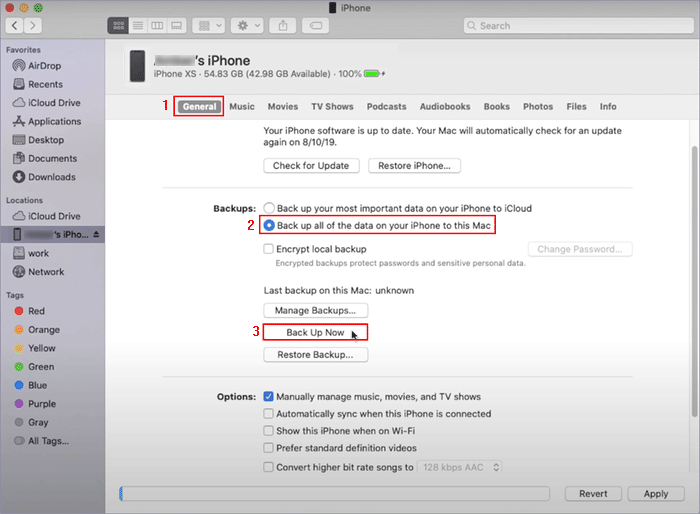Screen dimensions: 700x514
Task: Select the Green tag
Action: point(34,367)
